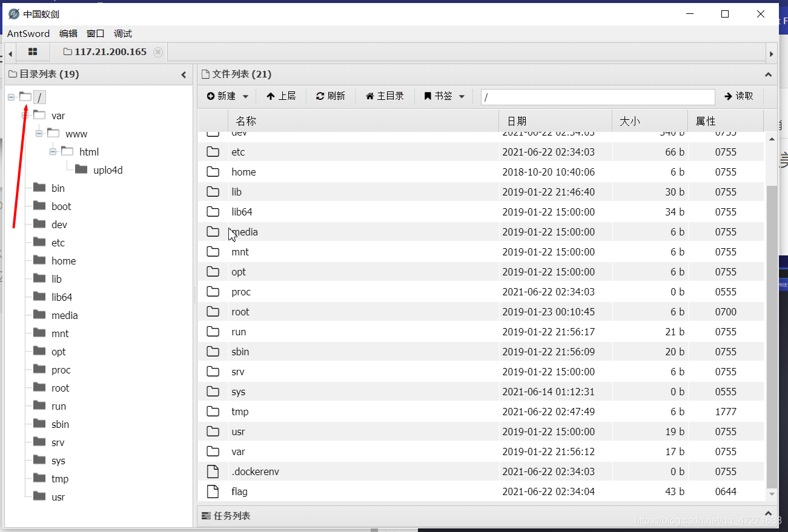Open the 窗口 menu
Image resolution: width=788 pixels, height=532 pixels.
[96, 34]
